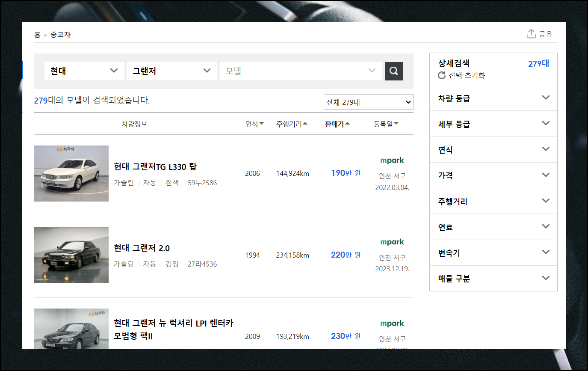Image resolution: width=588 pixels, height=371 pixels.
Task: Click registration date 2022.03.04.
Action: (392, 187)
